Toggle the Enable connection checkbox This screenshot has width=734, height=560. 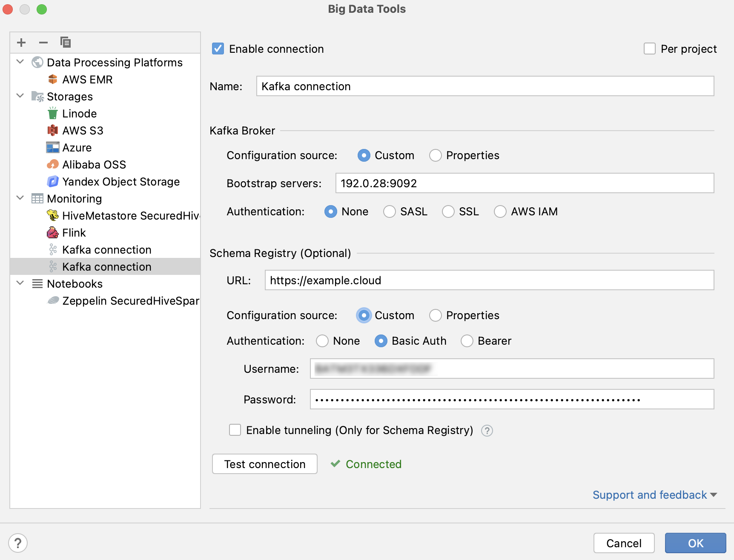pyautogui.click(x=218, y=49)
